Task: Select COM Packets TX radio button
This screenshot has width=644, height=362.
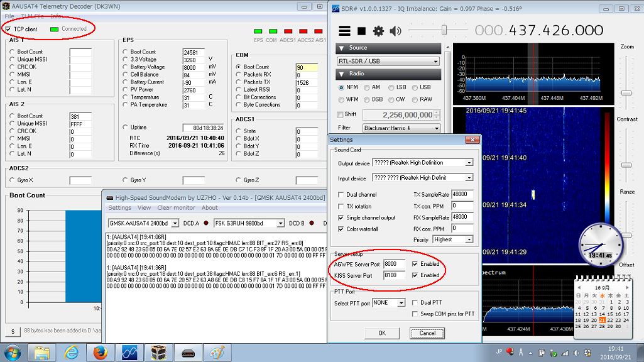Action: (238, 82)
